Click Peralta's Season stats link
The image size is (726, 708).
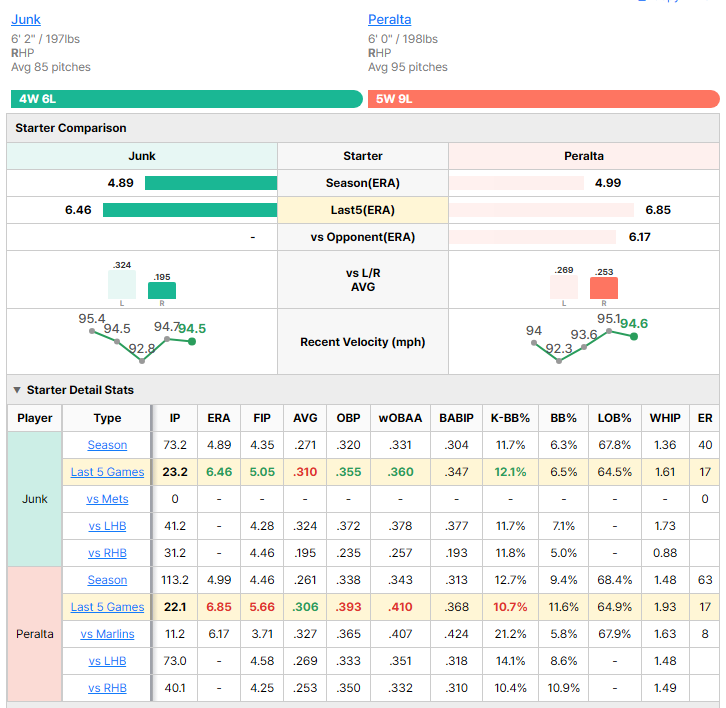pyautogui.click(x=107, y=580)
